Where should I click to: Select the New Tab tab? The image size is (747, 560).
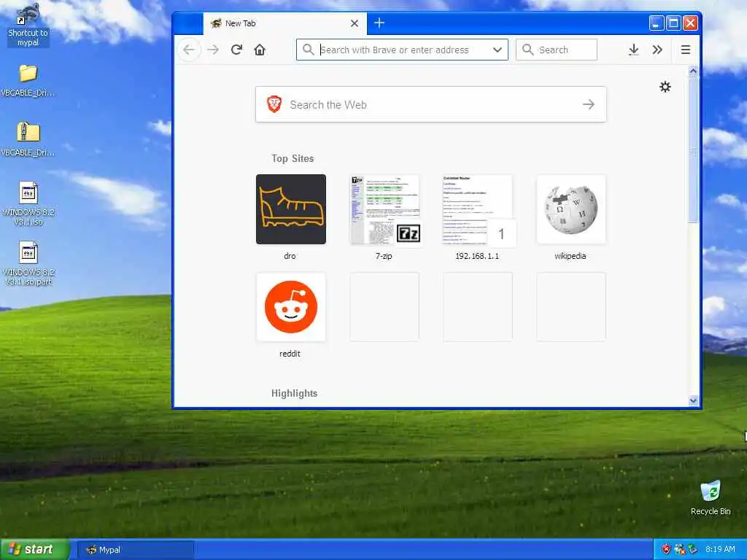click(285, 23)
